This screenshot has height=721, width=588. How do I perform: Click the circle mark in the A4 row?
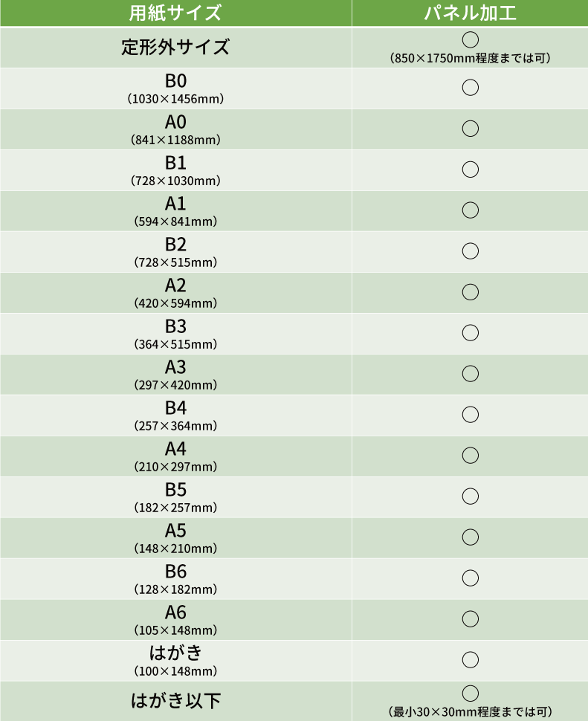click(x=470, y=456)
